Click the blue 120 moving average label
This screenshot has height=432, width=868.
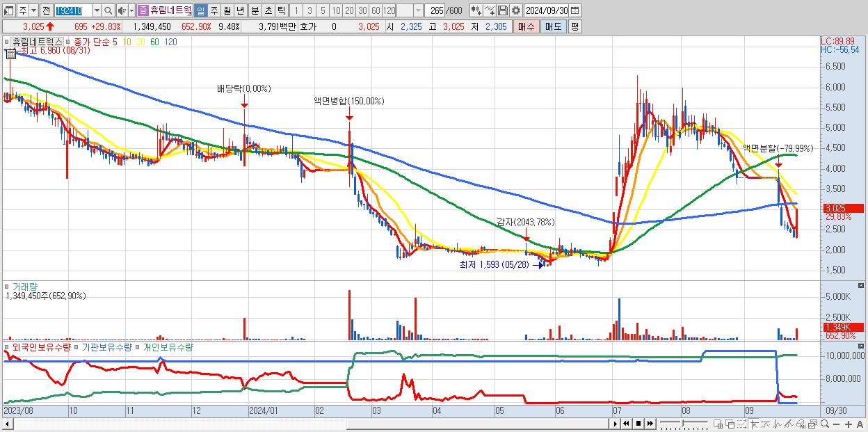tap(170, 42)
